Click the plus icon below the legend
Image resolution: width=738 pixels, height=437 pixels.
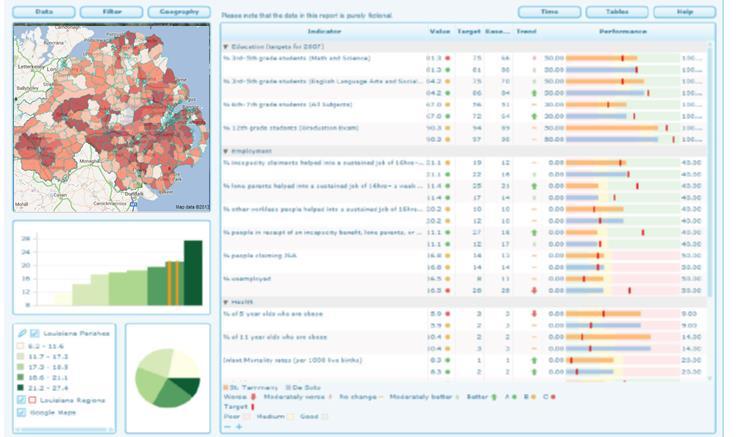pos(239,427)
